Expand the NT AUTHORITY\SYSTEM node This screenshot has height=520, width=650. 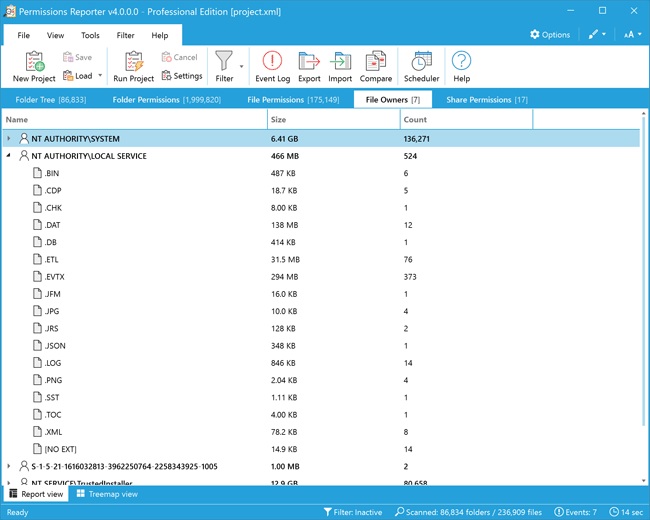[9, 139]
